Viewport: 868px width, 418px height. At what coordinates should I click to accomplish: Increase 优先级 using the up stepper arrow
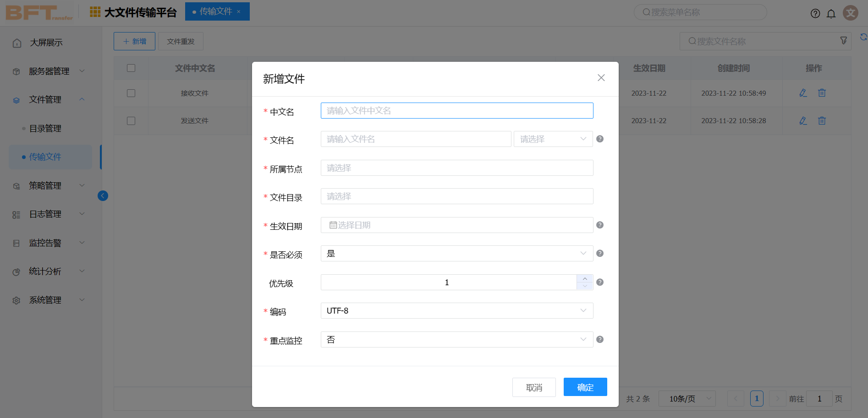tap(584, 279)
